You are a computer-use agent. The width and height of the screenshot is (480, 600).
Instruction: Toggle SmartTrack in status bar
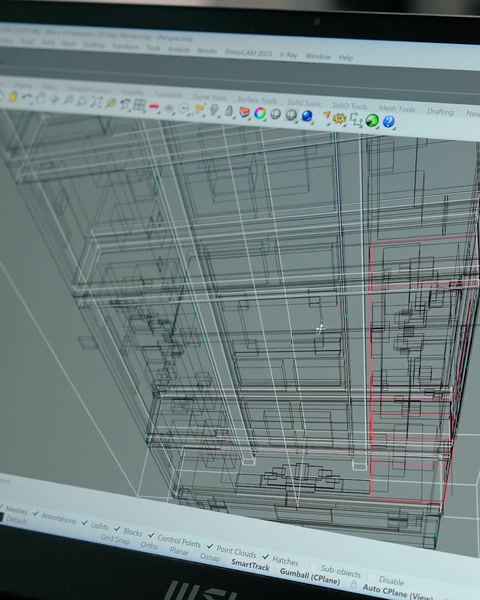point(250,565)
